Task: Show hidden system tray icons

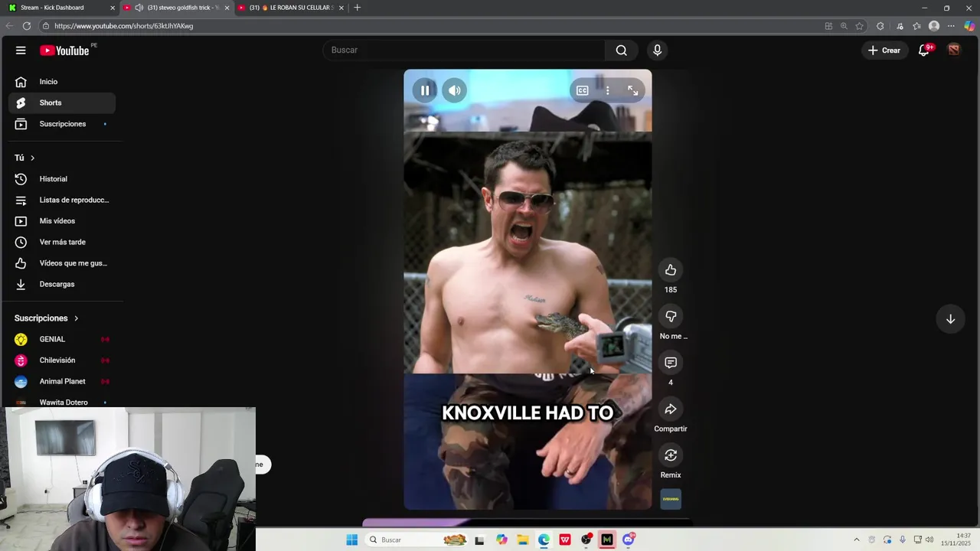Action: [857, 540]
